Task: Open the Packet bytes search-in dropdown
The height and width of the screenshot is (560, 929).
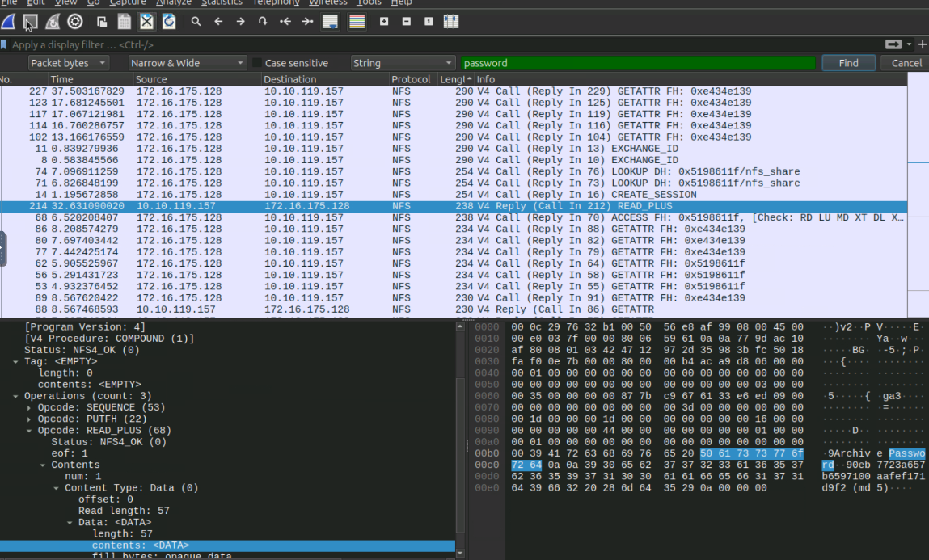Action: click(x=69, y=63)
